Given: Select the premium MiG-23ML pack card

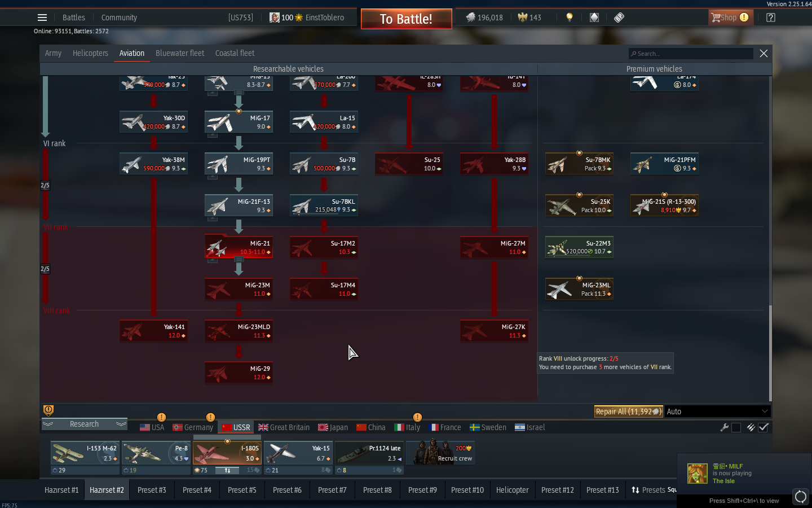Looking at the screenshot, I should point(579,289).
